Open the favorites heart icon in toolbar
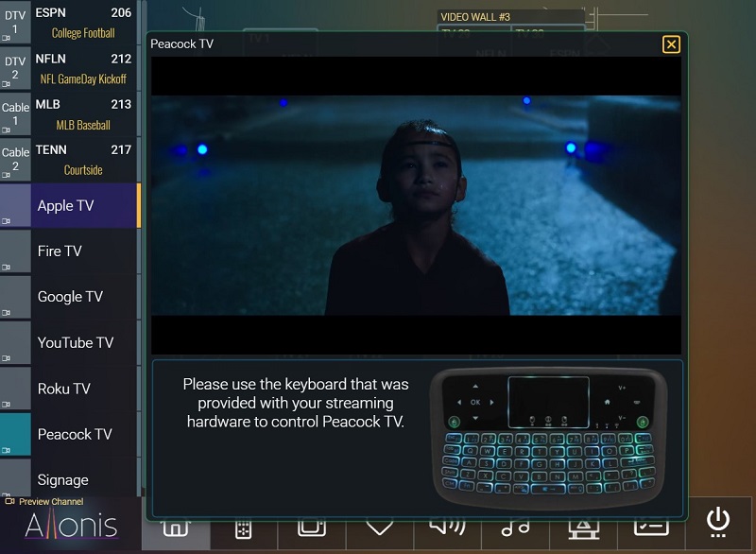The width and height of the screenshot is (756, 554). click(x=380, y=528)
